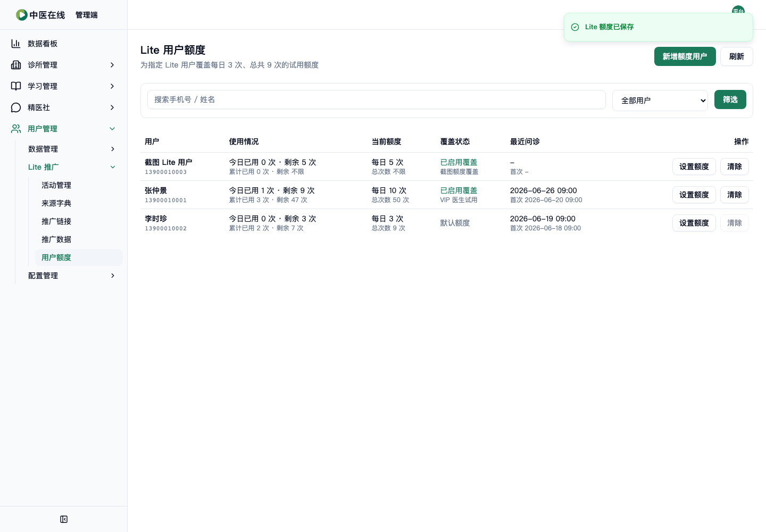Viewport: 766px width, 532px height.
Task: Click 2026-06-19 09:00 timestamp
Action: [x=543, y=219]
